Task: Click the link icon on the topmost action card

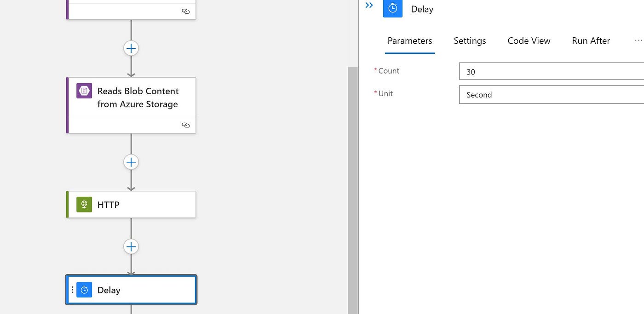Action: [185, 10]
